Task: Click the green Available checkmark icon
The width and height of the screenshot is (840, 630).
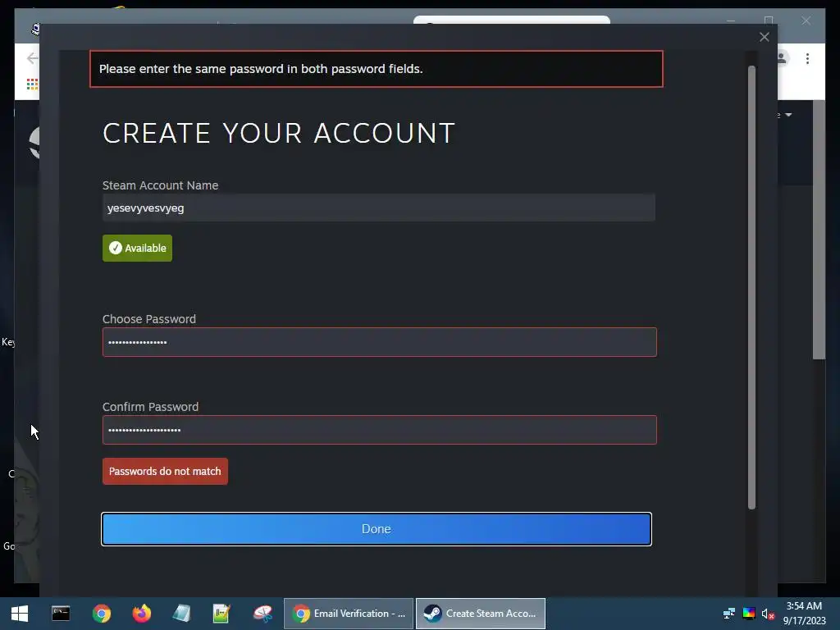Action: (x=115, y=248)
